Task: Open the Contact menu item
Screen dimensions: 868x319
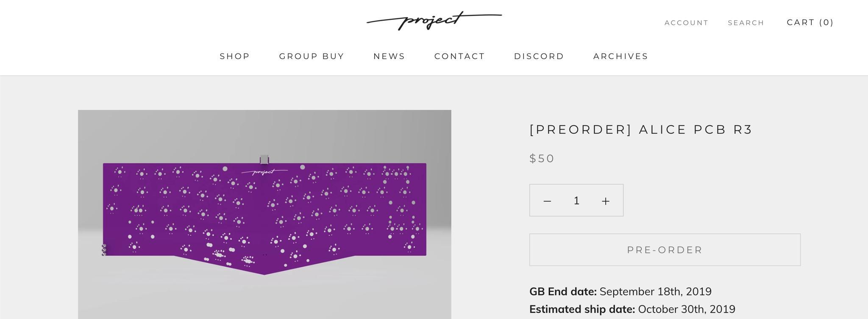Action: click(x=459, y=56)
